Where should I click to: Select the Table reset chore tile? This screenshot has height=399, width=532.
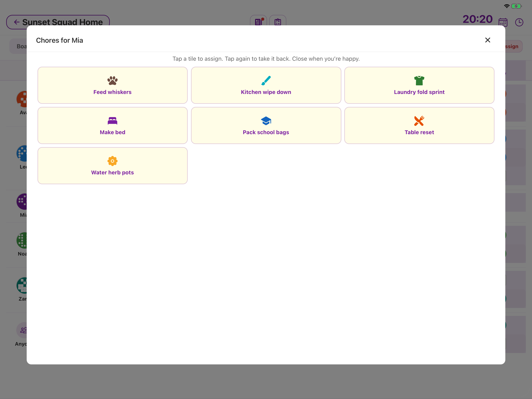(419, 125)
